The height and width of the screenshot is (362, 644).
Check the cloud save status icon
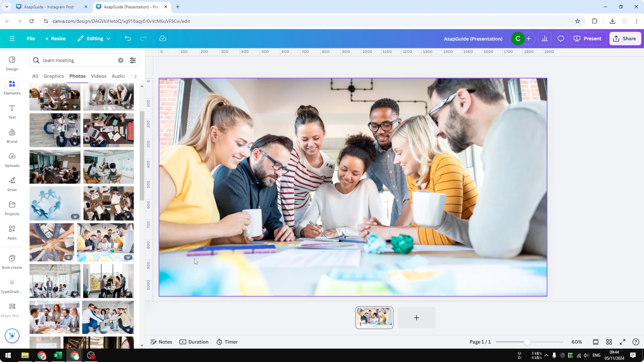coord(163,38)
